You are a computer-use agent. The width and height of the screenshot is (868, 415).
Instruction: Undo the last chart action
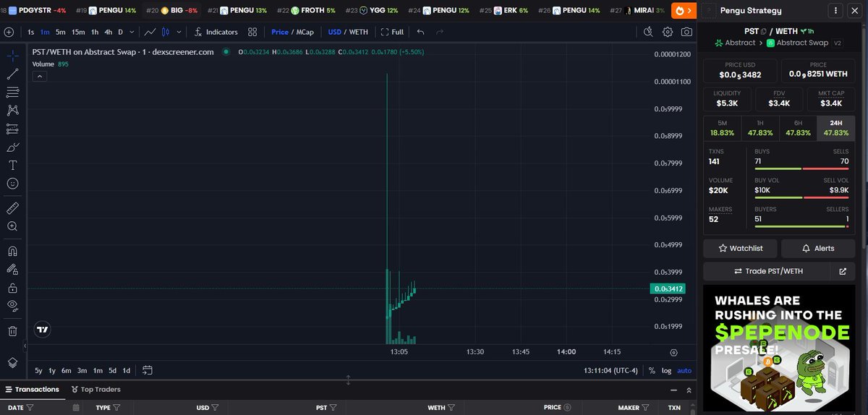(x=421, y=32)
